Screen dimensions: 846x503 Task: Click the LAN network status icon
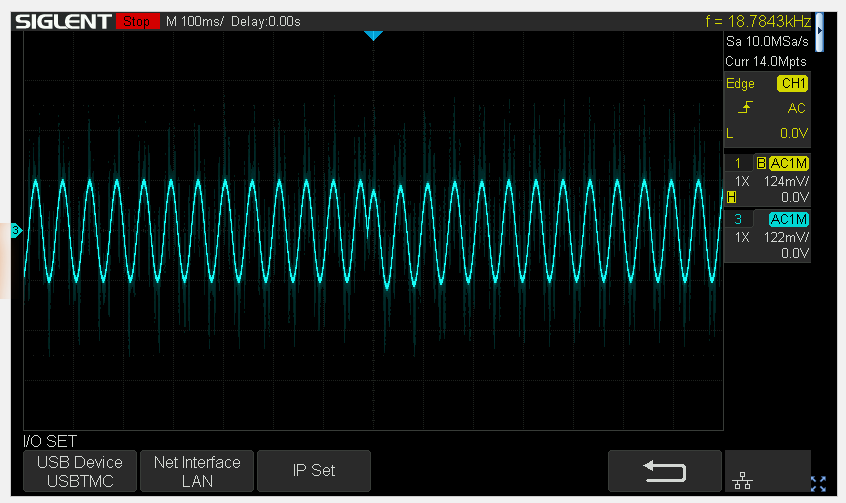pos(742,480)
